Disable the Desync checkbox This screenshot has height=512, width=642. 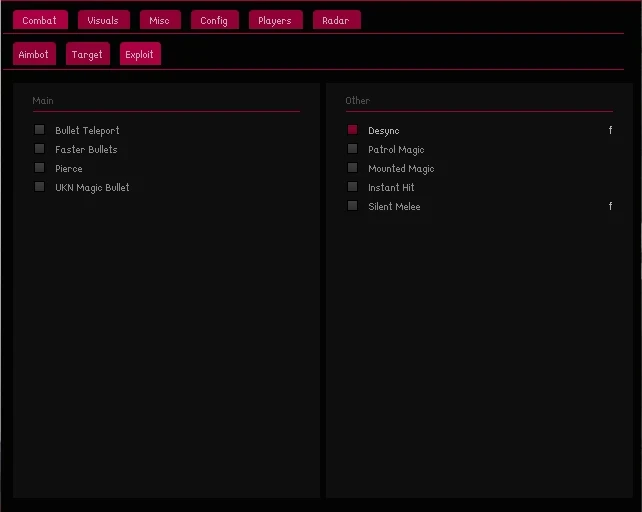point(352,130)
